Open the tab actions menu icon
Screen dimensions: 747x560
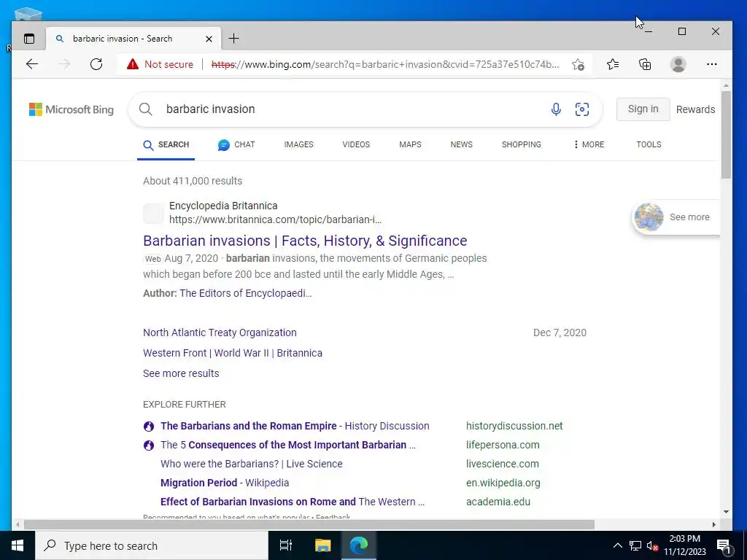[x=29, y=39]
